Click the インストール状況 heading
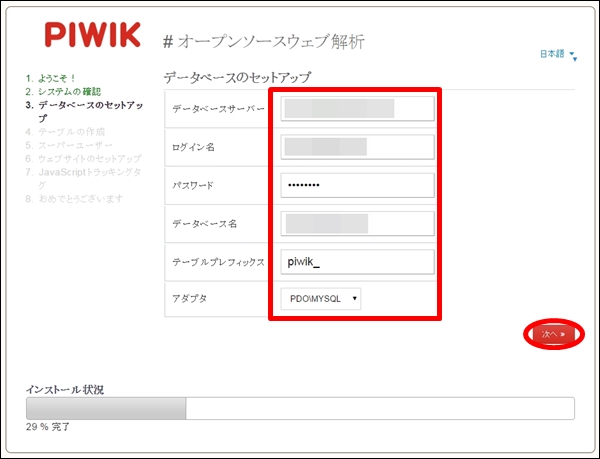600x459 pixels. point(65,390)
